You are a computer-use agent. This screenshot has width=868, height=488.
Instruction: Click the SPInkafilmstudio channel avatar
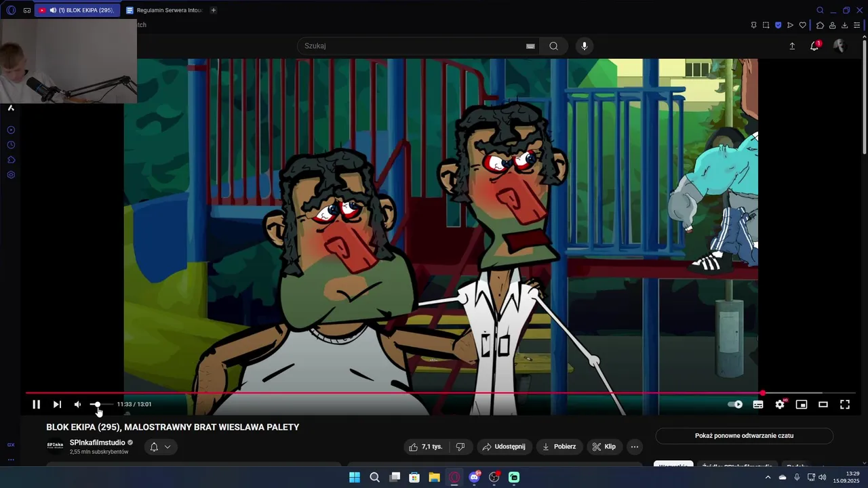pos(55,446)
